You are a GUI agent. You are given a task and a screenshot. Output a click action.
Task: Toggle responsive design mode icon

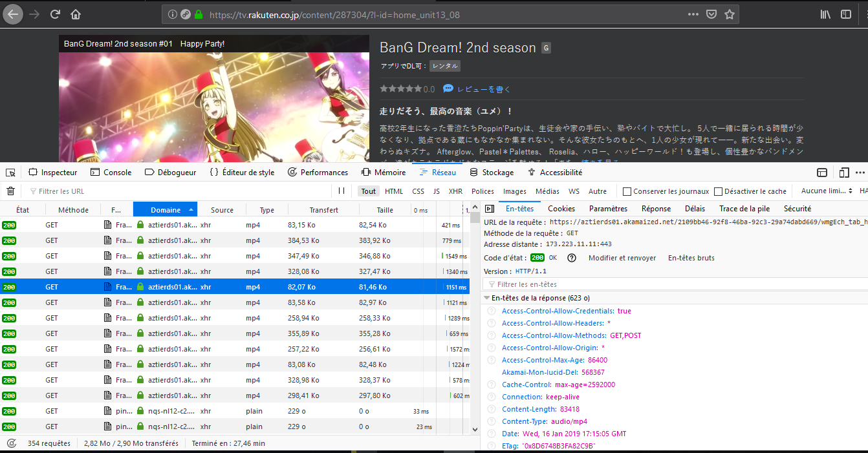(844, 173)
